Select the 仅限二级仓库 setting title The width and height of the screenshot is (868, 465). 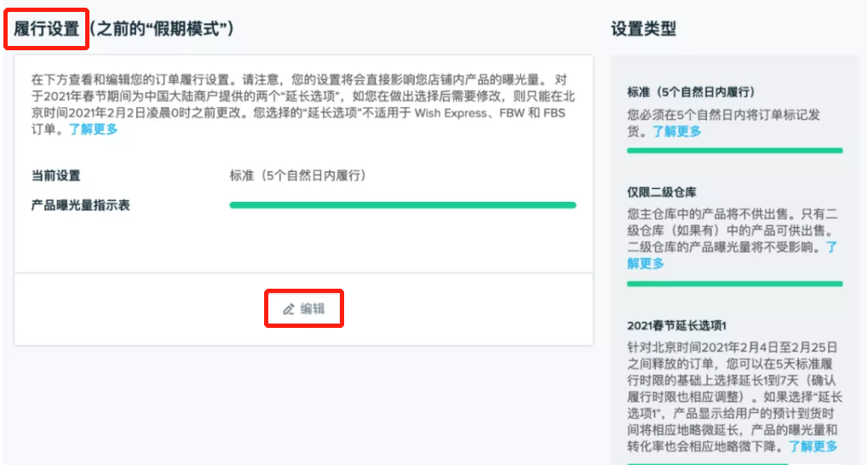tap(662, 192)
